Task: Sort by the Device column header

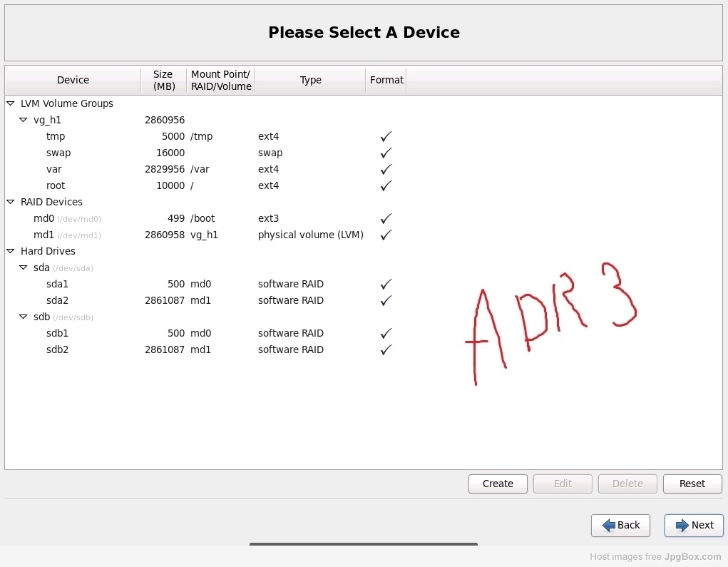Action: tap(73, 81)
